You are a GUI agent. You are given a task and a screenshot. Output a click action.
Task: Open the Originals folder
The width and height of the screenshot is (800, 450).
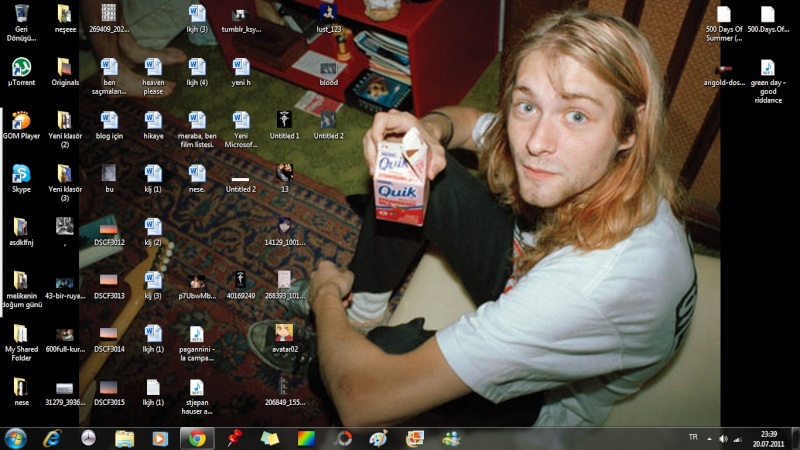coord(65,72)
